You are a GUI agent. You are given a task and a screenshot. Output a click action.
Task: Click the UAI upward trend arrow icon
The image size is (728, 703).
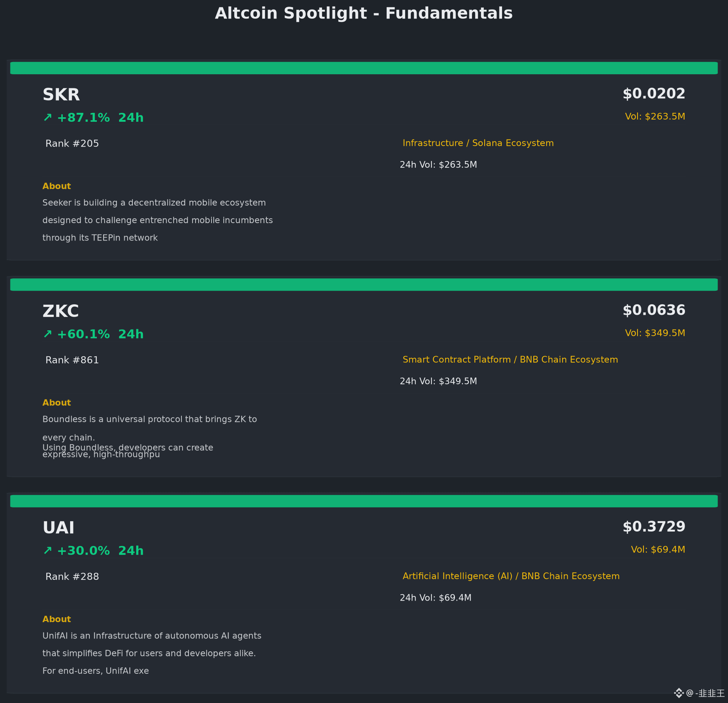pos(47,550)
